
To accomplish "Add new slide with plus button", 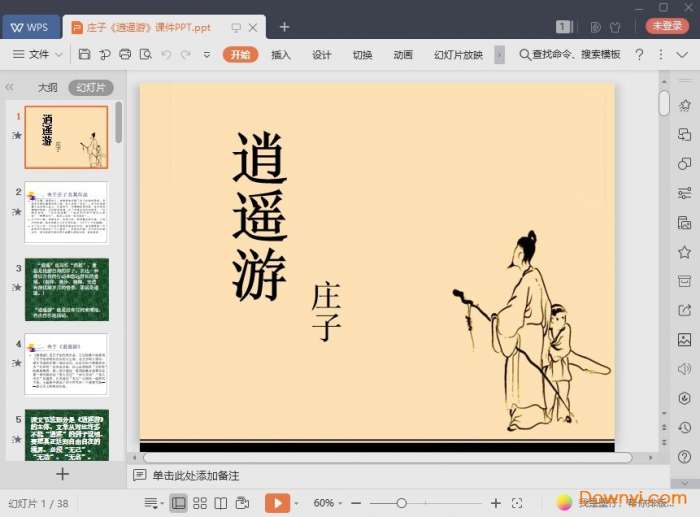I will tap(62, 474).
